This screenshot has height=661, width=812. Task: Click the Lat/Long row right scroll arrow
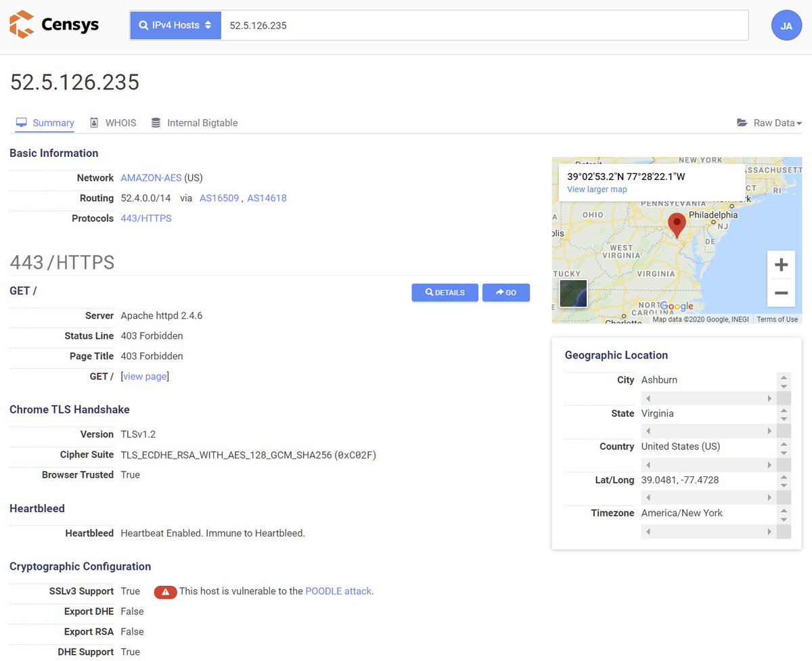pos(769,497)
